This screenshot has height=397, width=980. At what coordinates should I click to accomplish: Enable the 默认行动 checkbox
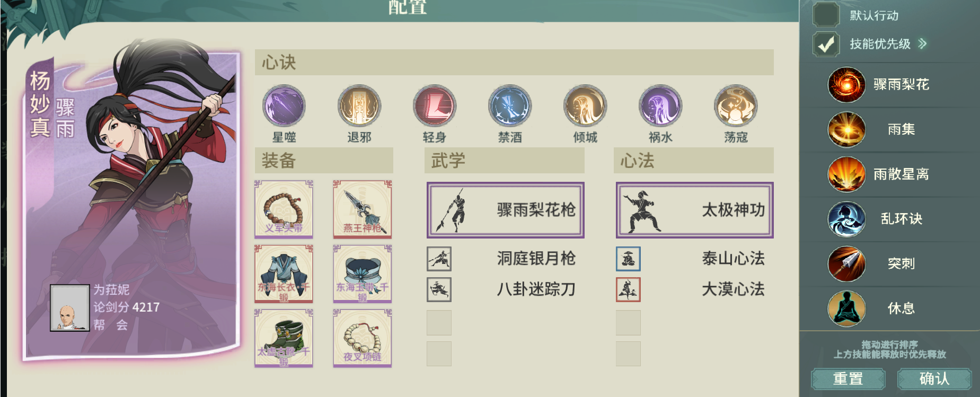pyautogui.click(x=826, y=15)
